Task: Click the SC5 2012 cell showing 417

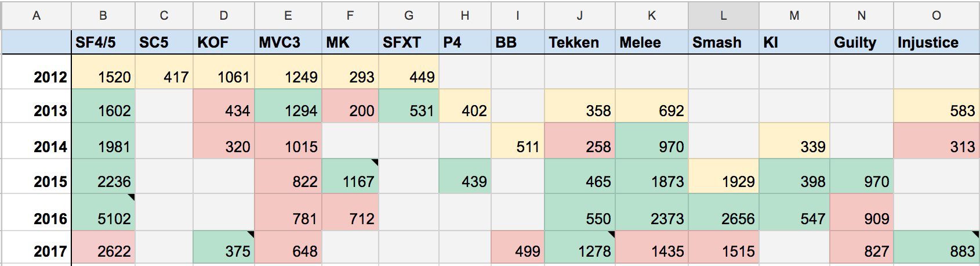Action: click(x=164, y=76)
